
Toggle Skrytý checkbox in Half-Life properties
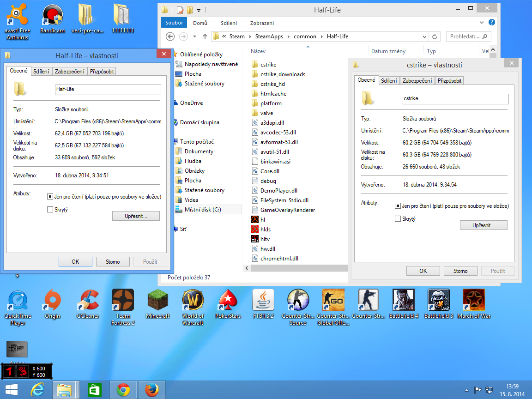click(50, 210)
